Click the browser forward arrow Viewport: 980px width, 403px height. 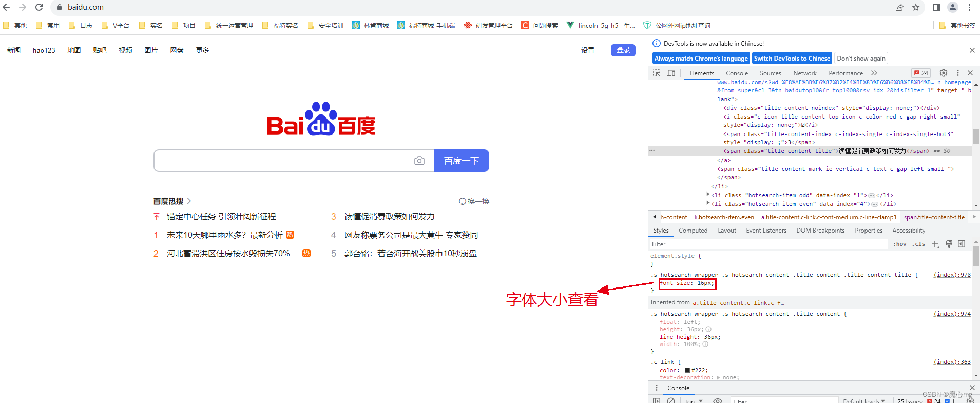23,7
